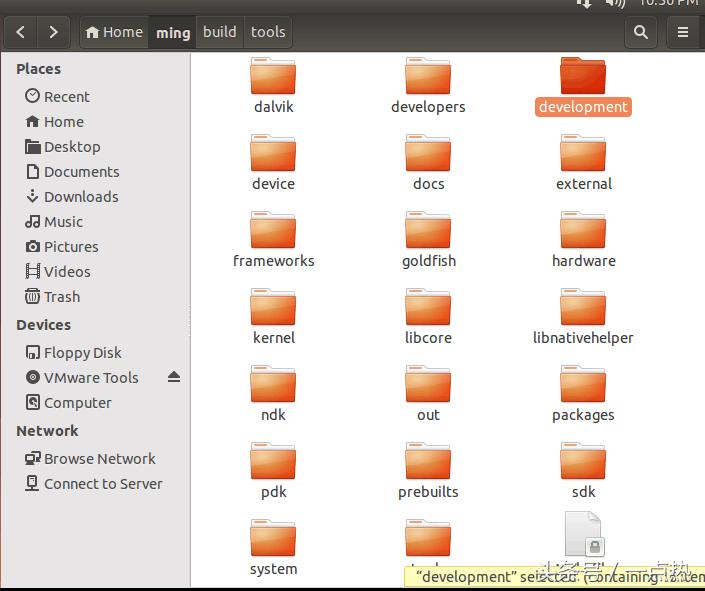Click the "frameworks" folder name
This screenshot has width=705, height=591.
coord(273,261)
